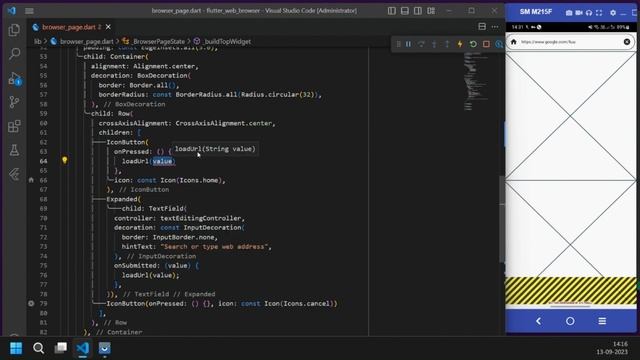This screenshot has width=640, height=360.
Task: Open Windows taskbar search
Action: click(38, 348)
